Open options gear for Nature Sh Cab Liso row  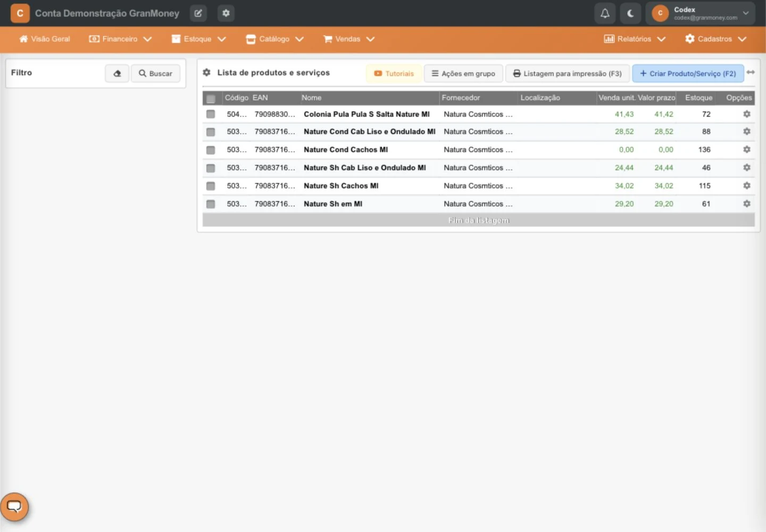click(747, 168)
